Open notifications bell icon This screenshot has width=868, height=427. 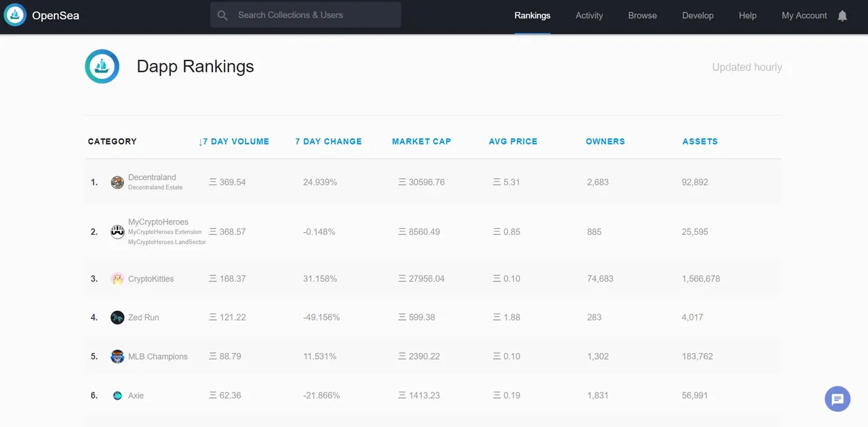pyautogui.click(x=842, y=15)
